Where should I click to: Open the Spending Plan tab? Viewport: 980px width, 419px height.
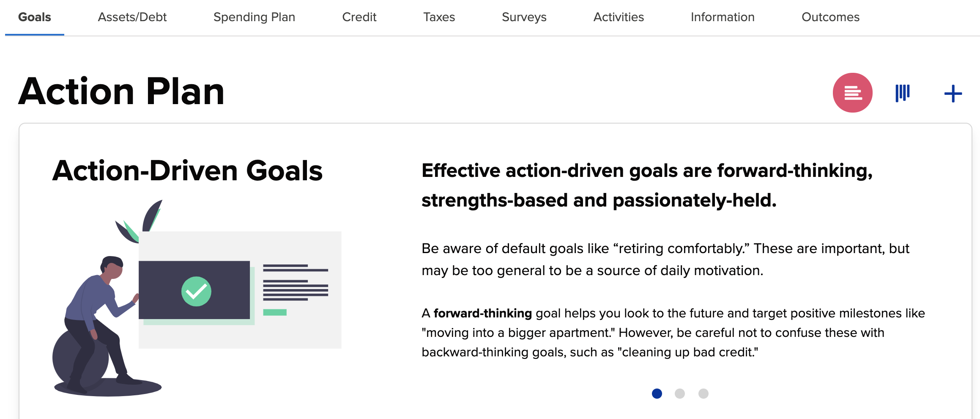pyautogui.click(x=254, y=17)
